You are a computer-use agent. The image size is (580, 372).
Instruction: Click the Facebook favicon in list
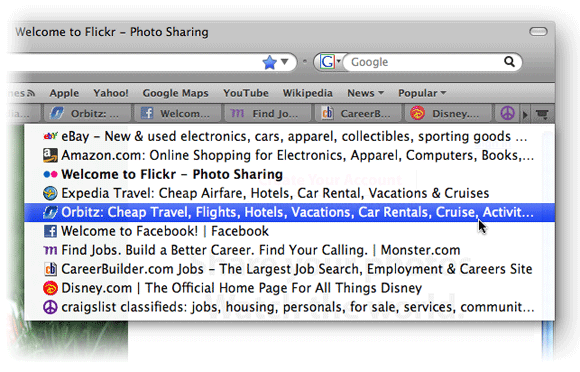(x=50, y=231)
